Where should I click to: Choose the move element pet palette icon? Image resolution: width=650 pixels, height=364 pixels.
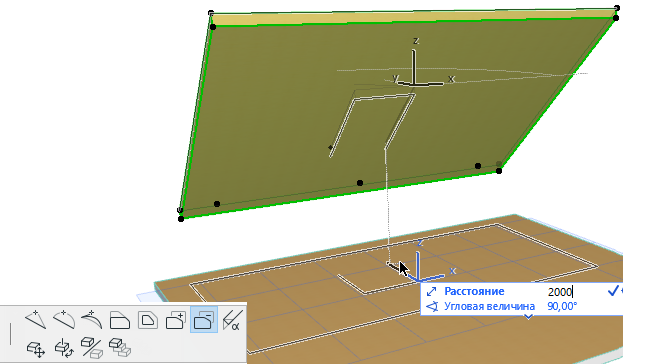(x=36, y=348)
